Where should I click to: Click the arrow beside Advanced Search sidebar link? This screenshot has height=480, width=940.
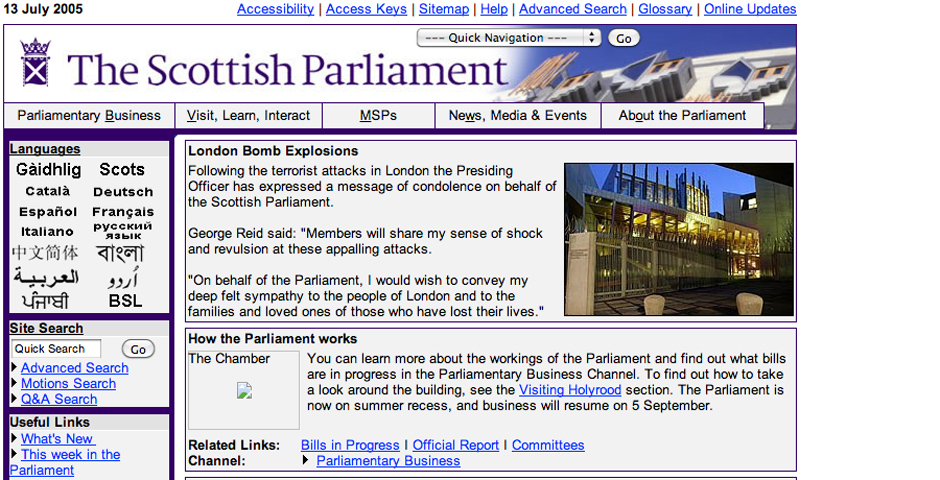(14, 367)
